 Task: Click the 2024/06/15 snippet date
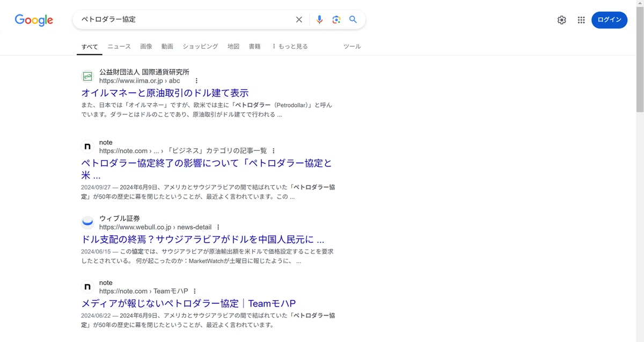(x=96, y=251)
